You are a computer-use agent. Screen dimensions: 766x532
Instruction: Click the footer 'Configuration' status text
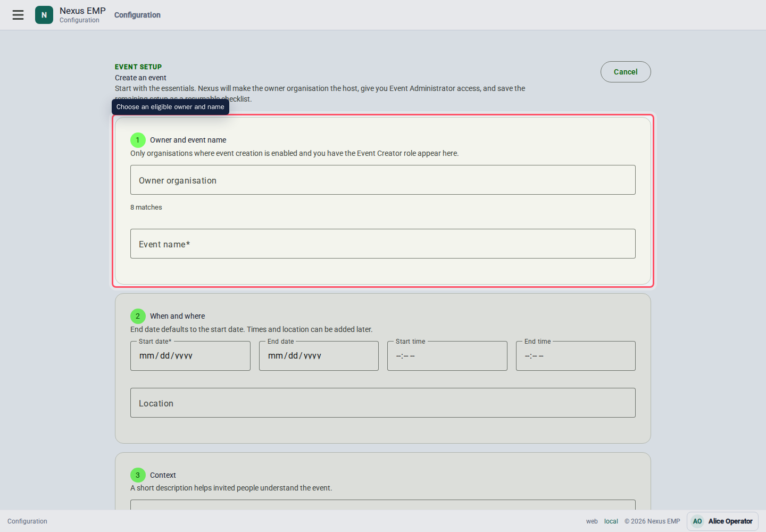[x=27, y=521]
